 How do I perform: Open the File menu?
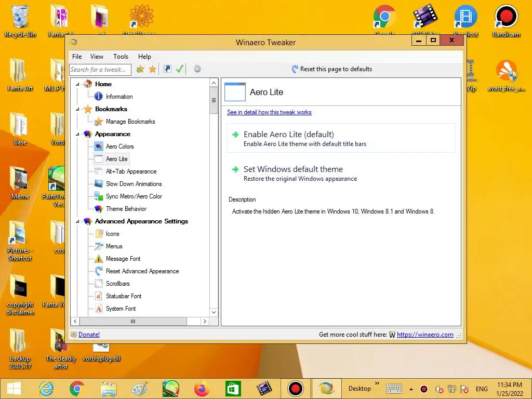(x=77, y=56)
